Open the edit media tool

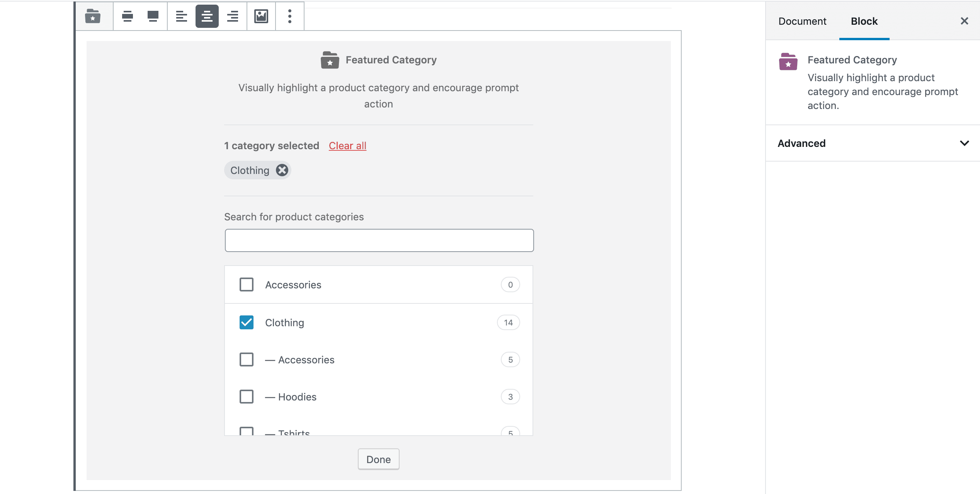coord(261,16)
